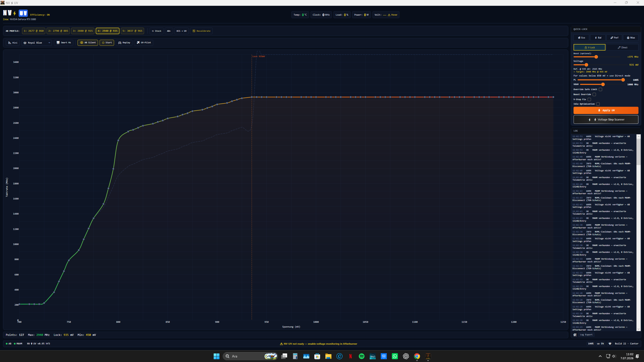Viewport: 644px width, 362px height.
Task: Click the heart donate icon
Action: 610,344
